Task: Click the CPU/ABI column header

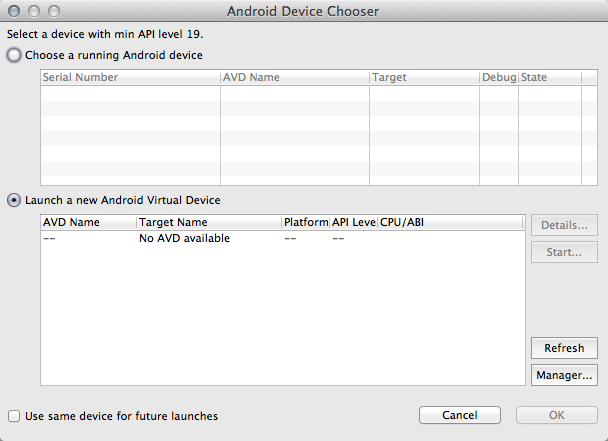Action: click(448, 222)
